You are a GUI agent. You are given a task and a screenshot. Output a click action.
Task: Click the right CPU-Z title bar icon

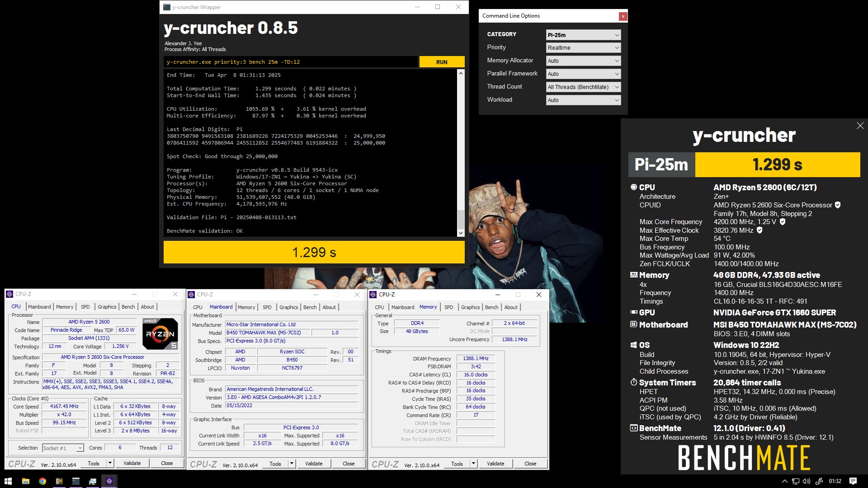click(373, 295)
